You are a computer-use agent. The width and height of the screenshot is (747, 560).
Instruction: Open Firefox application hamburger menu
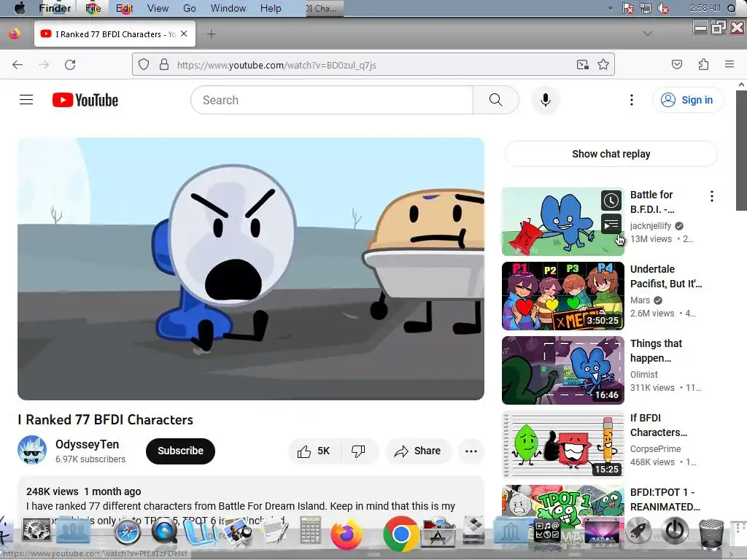(x=729, y=64)
